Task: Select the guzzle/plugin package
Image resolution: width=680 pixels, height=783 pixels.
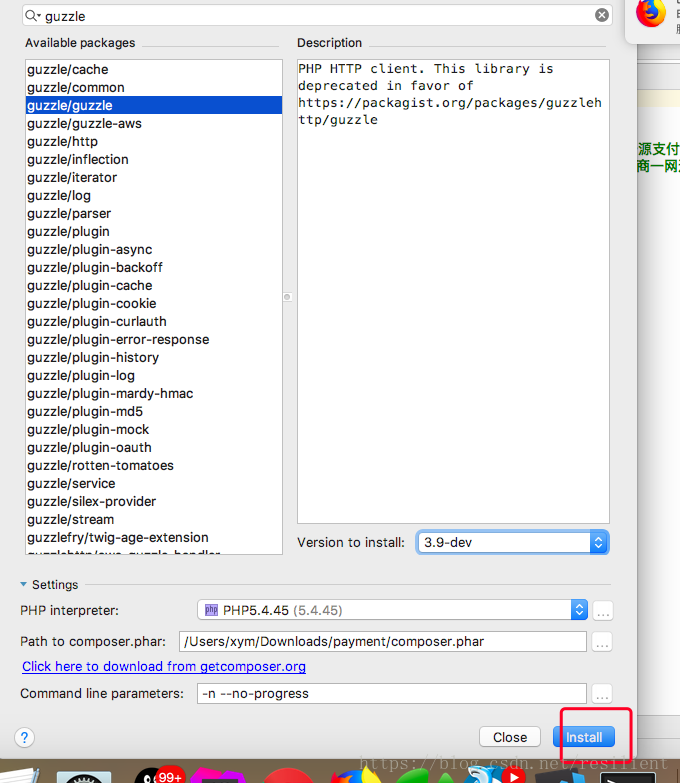Action: tap(154, 231)
